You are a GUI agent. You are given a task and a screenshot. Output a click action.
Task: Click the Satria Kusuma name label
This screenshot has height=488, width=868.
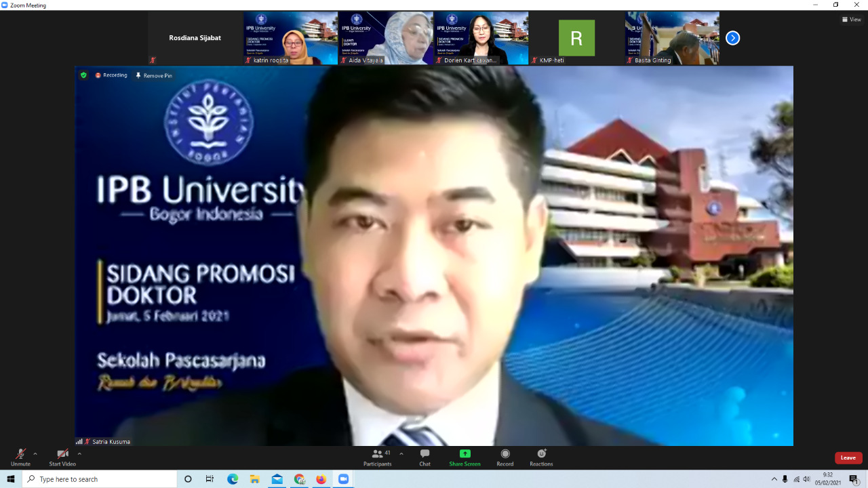[111, 441]
